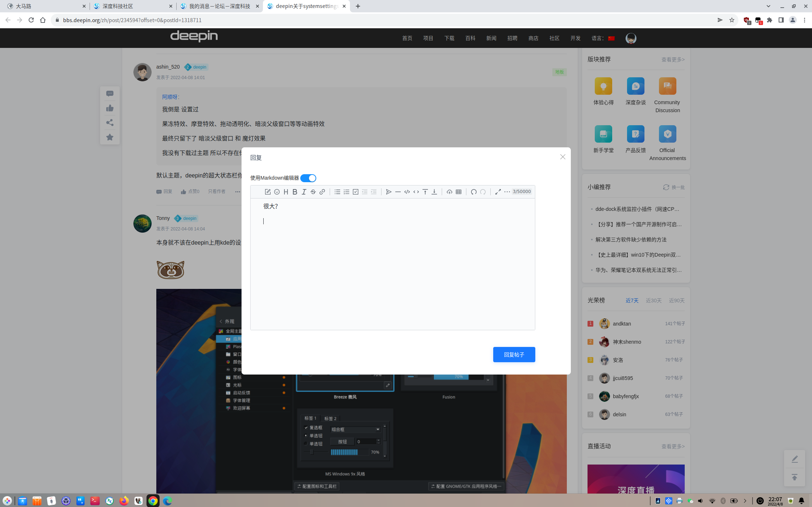
Task: Apply strikethrough formatting in the editor
Action: tap(313, 192)
